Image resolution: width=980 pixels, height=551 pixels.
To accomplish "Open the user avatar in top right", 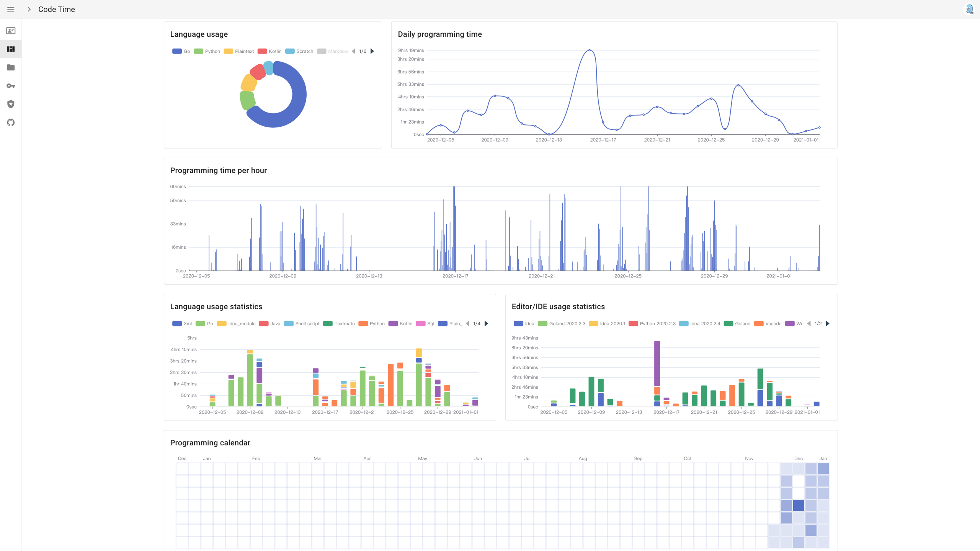I will 969,9.
